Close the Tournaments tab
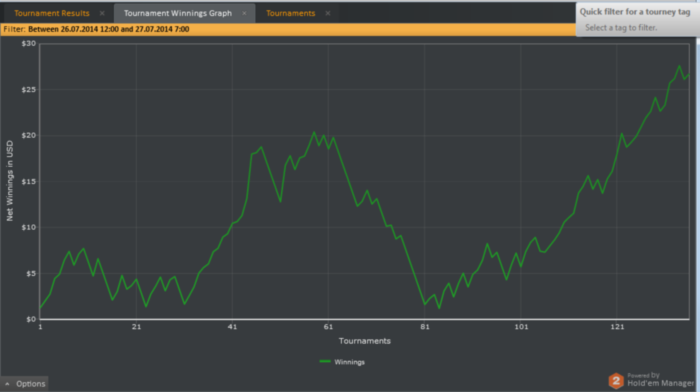Screen dimensions: 700x392 click(x=328, y=13)
